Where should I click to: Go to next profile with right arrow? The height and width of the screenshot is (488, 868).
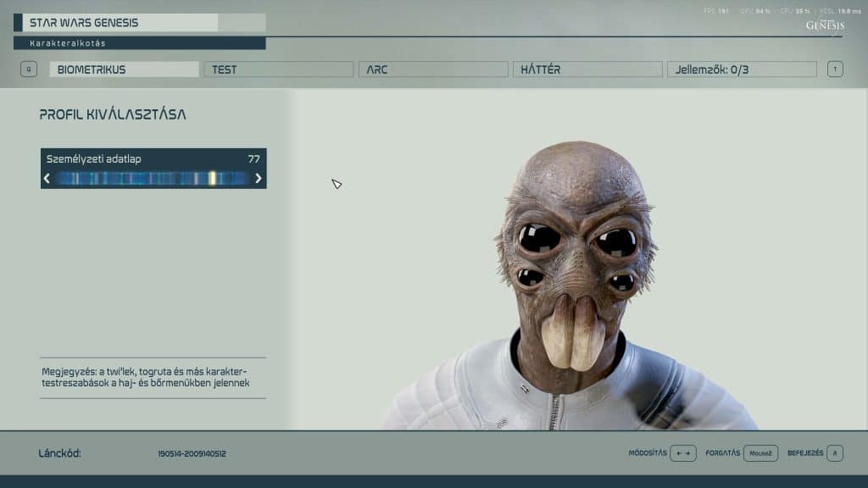259,178
